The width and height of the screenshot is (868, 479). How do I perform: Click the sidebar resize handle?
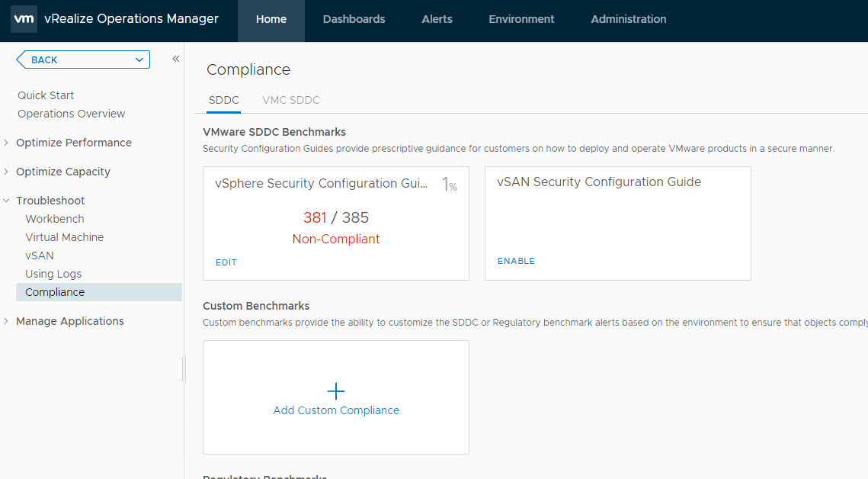point(184,369)
